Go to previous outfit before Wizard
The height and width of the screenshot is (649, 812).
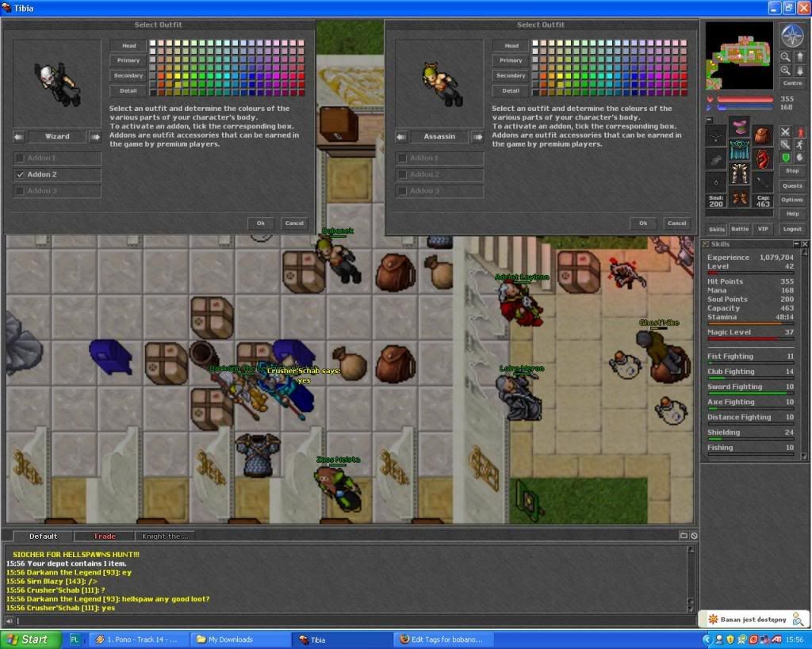click(x=19, y=136)
